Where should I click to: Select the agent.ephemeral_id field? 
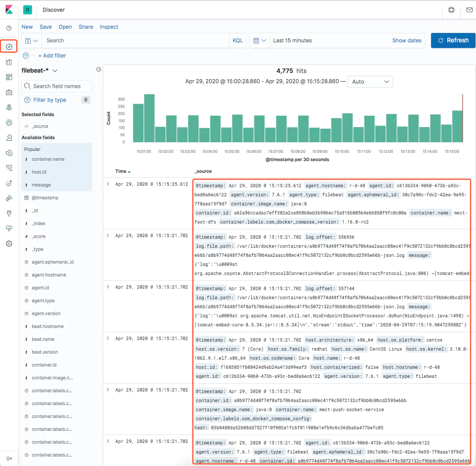[53, 262]
